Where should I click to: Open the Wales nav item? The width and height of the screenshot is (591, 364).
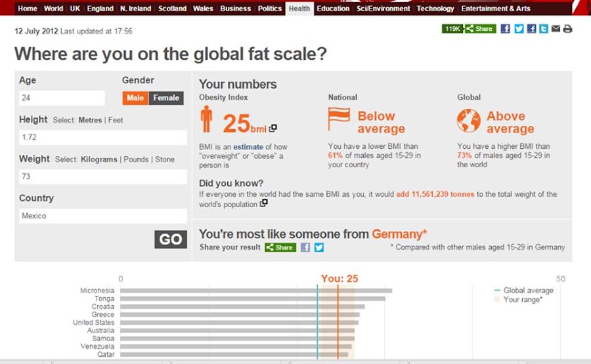click(203, 9)
